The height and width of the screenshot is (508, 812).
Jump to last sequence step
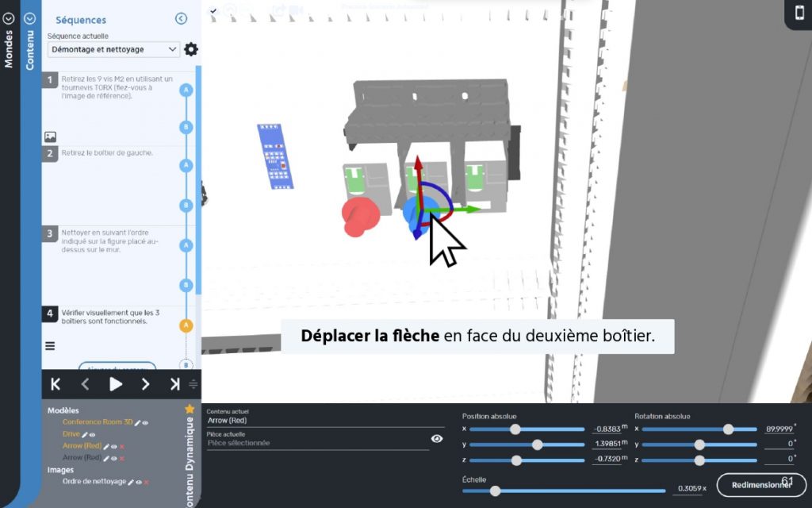pyautogui.click(x=175, y=384)
